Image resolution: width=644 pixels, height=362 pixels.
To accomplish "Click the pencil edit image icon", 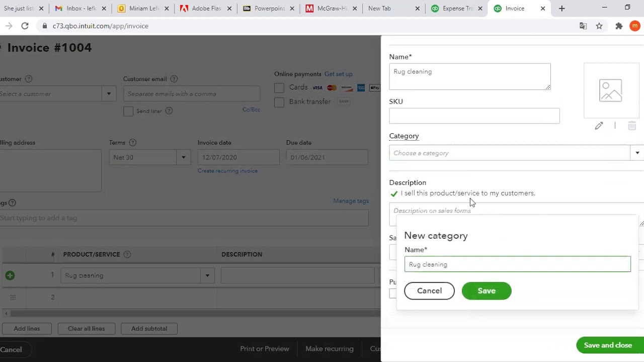I will click(599, 126).
